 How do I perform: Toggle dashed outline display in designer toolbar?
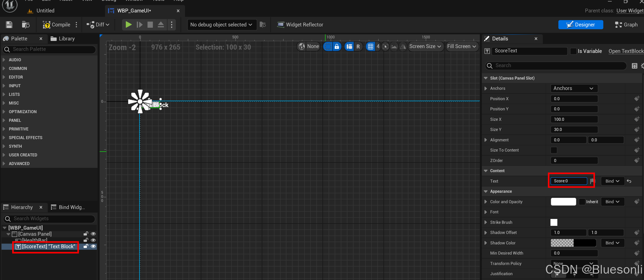pos(328,47)
